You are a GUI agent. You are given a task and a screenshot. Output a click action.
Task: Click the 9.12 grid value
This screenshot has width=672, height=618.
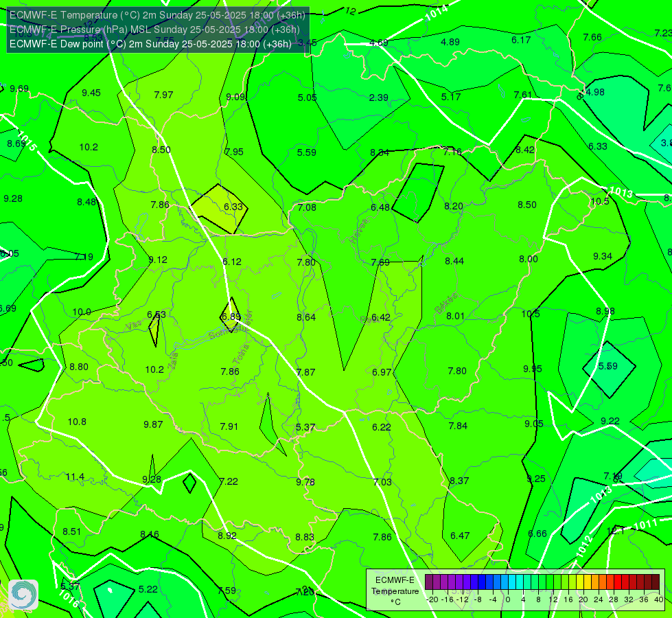(158, 260)
